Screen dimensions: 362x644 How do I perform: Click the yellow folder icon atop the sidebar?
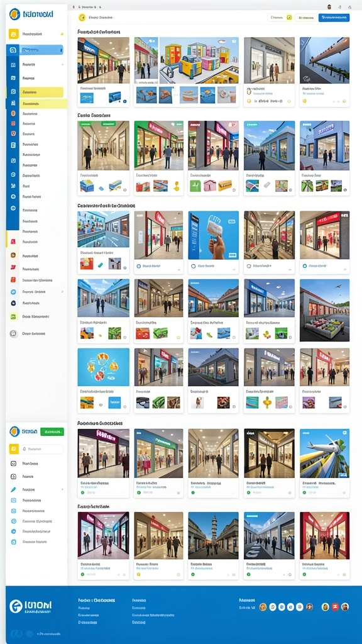[x=14, y=34]
